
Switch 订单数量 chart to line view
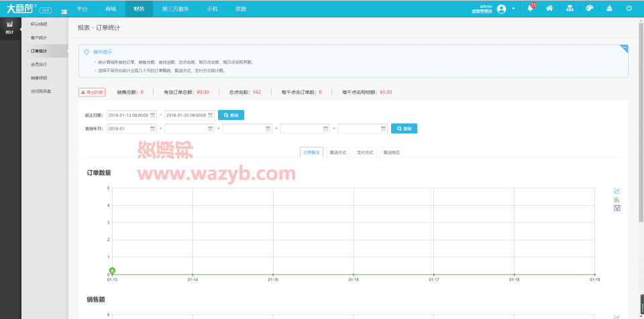(616, 191)
